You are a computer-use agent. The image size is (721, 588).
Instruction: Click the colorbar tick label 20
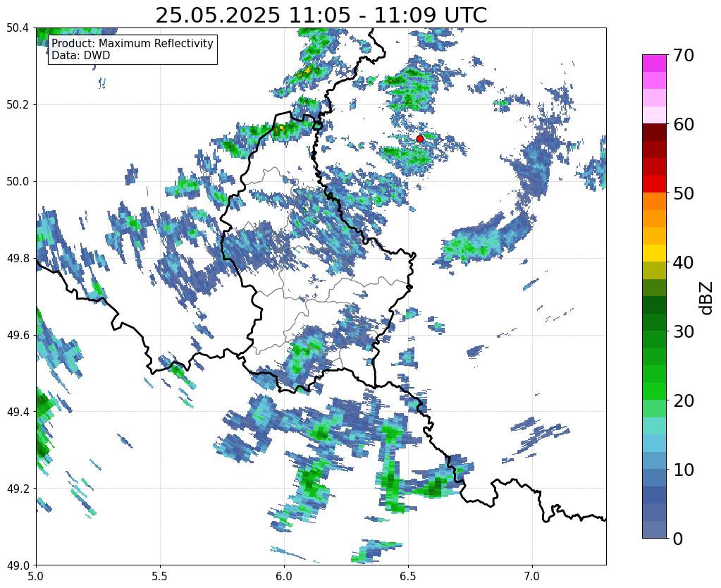pyautogui.click(x=682, y=400)
